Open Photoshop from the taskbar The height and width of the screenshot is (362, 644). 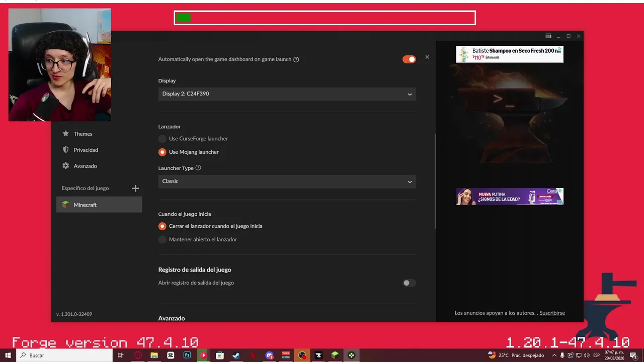pos(187,355)
